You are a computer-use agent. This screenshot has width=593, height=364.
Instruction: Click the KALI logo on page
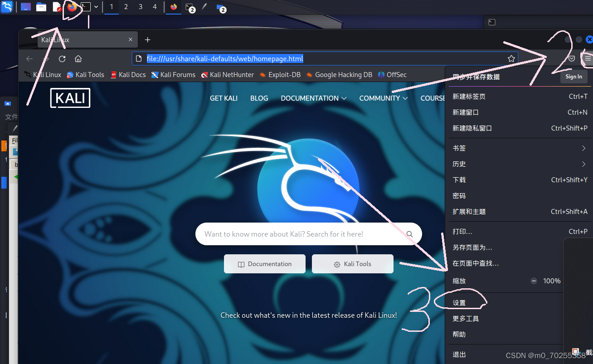pyautogui.click(x=70, y=98)
